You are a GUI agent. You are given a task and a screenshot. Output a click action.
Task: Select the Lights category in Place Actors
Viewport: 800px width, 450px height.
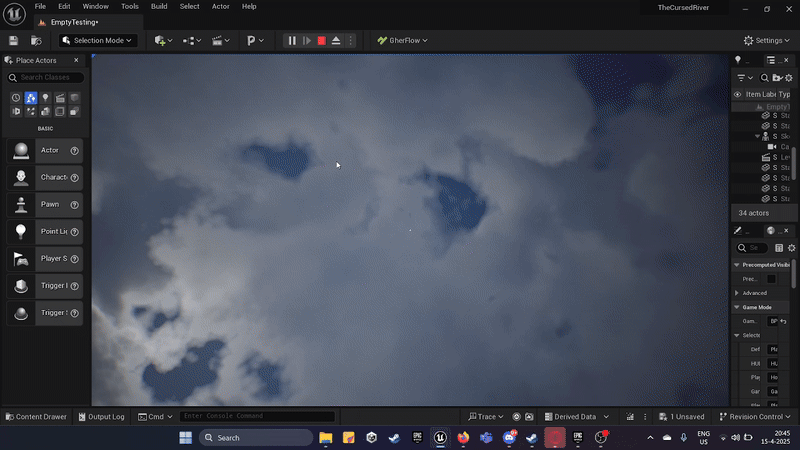[45, 97]
